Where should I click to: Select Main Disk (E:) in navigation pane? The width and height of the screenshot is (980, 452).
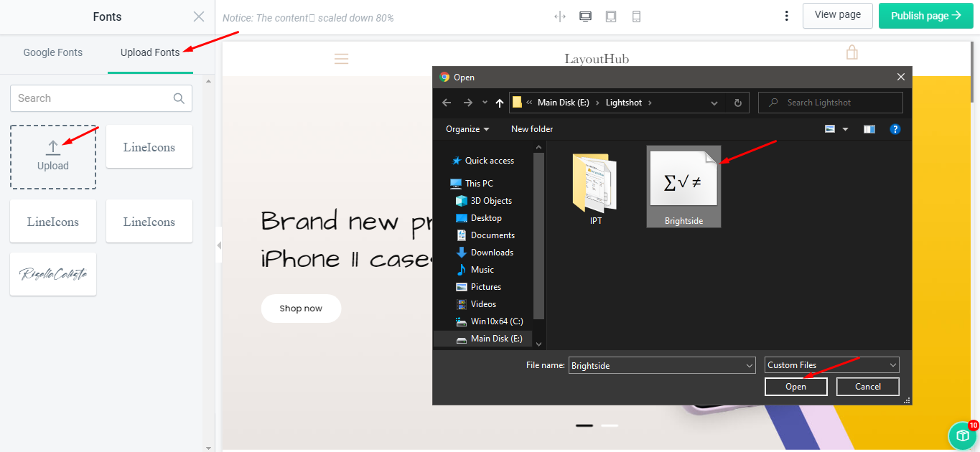[x=484, y=339]
